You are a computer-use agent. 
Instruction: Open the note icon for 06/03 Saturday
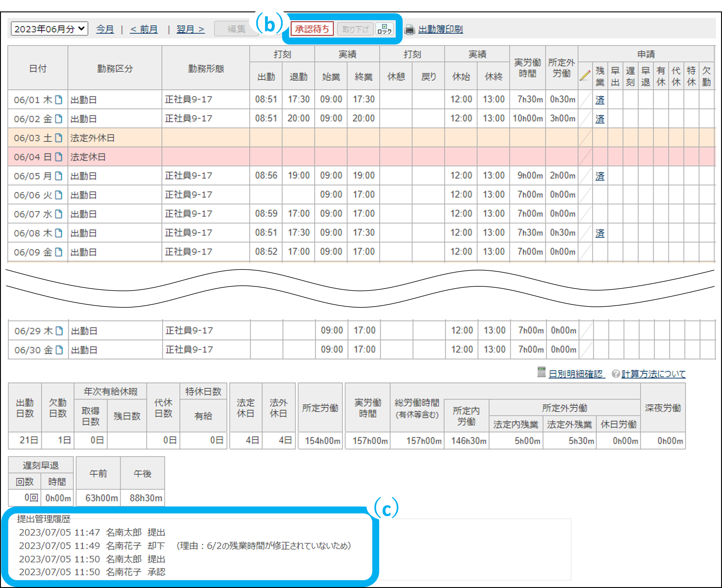pos(59,138)
